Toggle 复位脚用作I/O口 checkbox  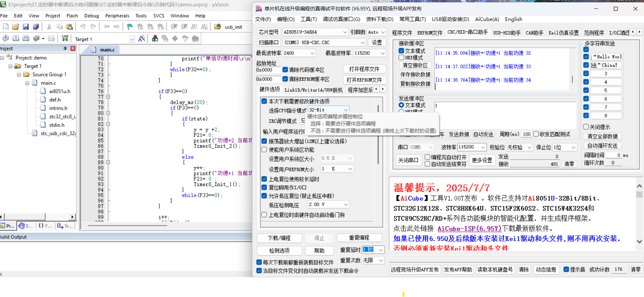[264, 187]
